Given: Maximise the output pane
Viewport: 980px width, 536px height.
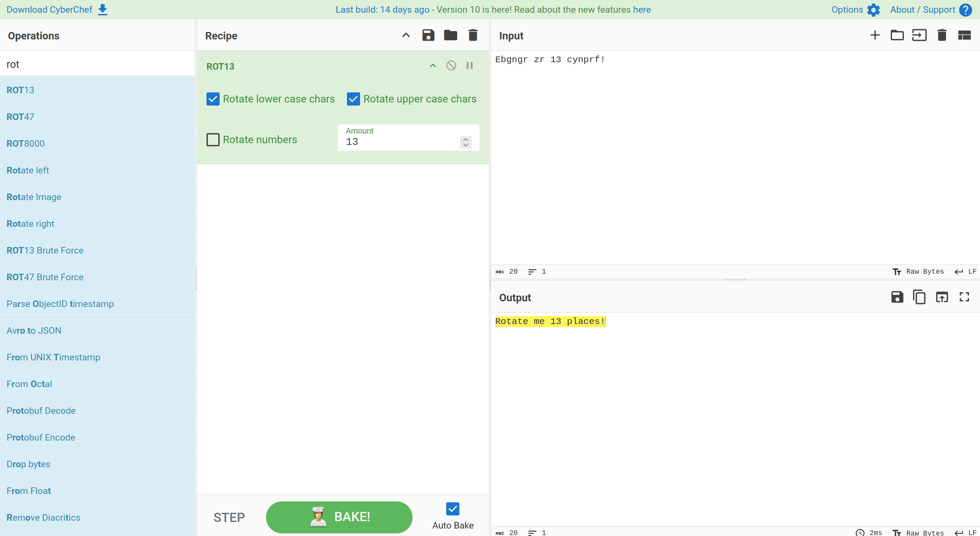Looking at the screenshot, I should click(x=964, y=297).
